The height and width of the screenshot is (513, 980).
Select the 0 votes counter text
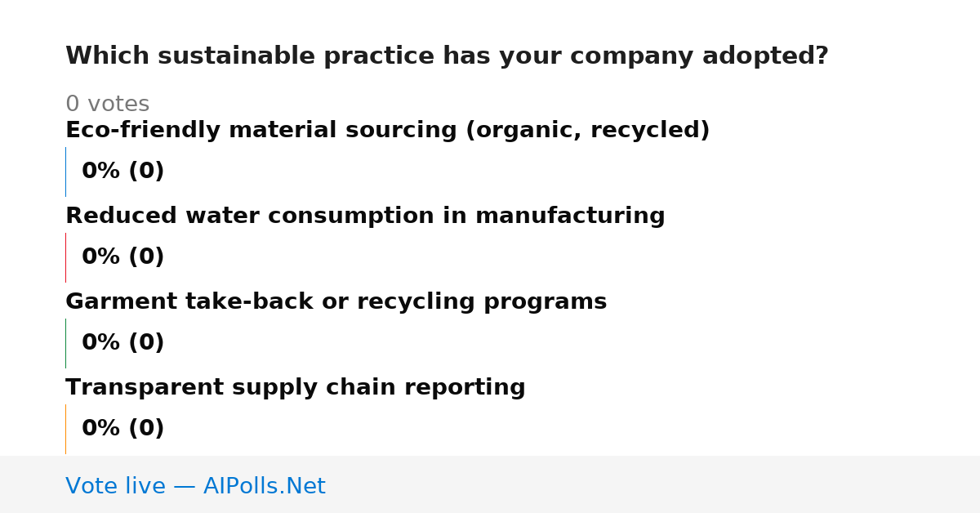pyautogui.click(x=107, y=105)
